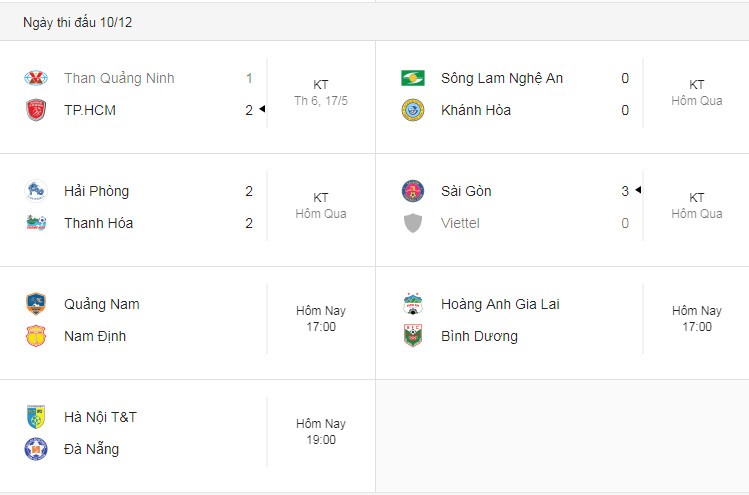Image resolution: width=749 pixels, height=495 pixels.
Task: Click the Thanh Hóa team logo
Action: [36, 223]
